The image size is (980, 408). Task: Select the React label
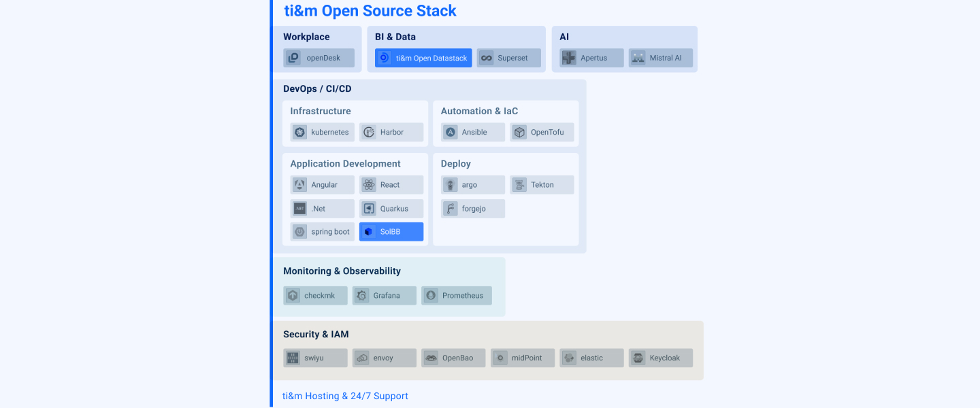click(x=390, y=185)
